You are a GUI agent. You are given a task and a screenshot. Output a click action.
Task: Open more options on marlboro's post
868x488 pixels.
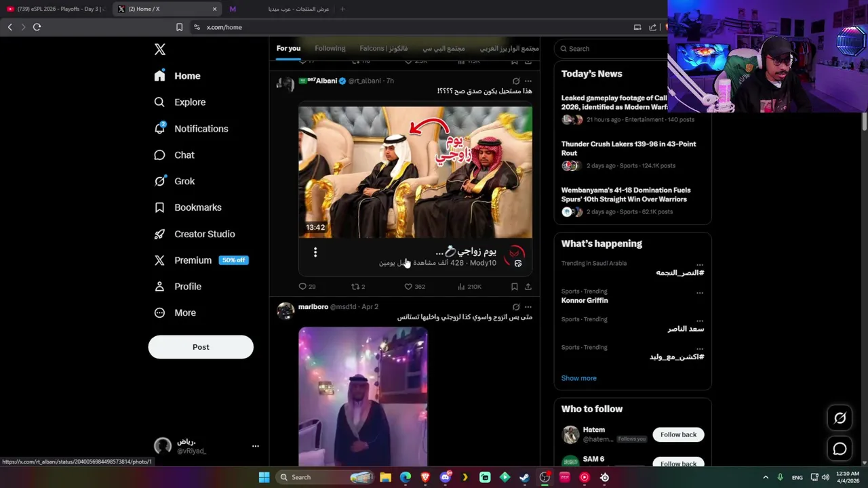[528, 307]
